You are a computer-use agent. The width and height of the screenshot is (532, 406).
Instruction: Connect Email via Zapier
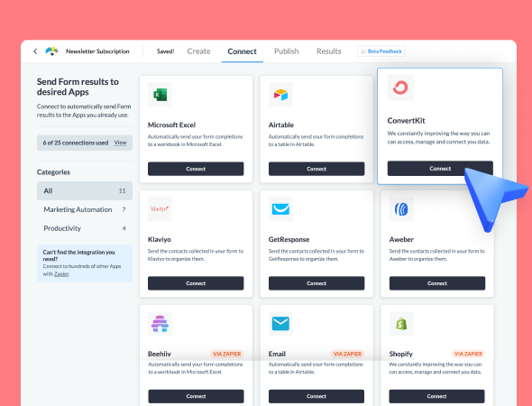point(316,396)
